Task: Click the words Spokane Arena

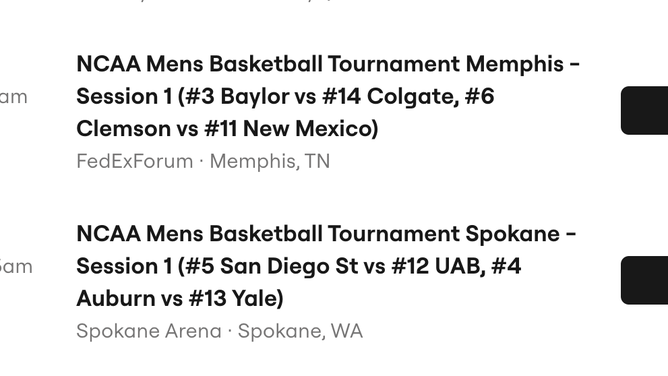Action: pos(149,331)
